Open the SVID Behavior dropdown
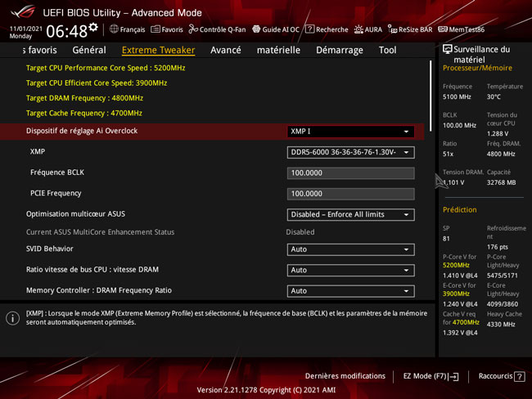This screenshot has width=532, height=399. click(x=350, y=249)
